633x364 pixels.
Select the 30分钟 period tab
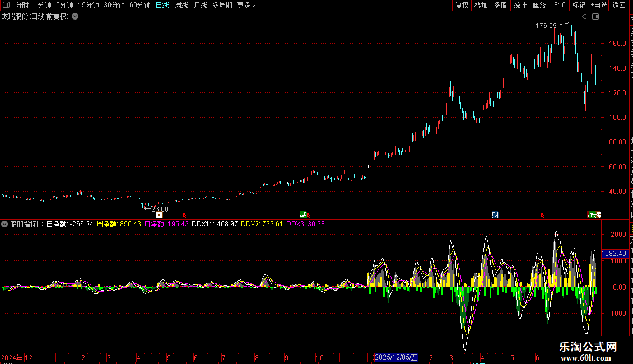pyautogui.click(x=114, y=5)
